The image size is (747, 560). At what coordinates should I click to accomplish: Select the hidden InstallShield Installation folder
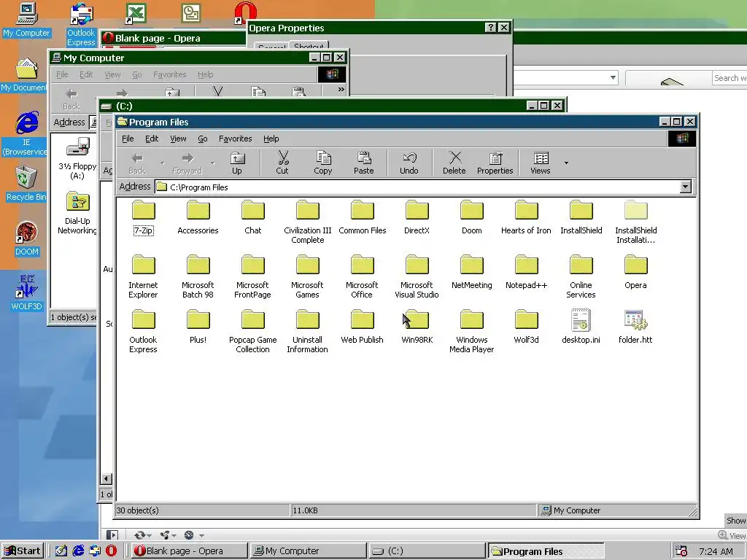coord(635,222)
